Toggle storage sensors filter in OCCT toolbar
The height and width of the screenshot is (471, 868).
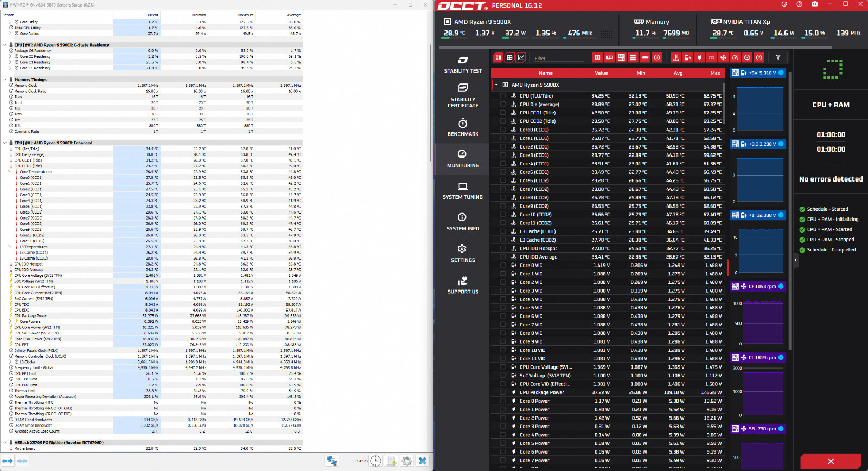tap(633, 57)
